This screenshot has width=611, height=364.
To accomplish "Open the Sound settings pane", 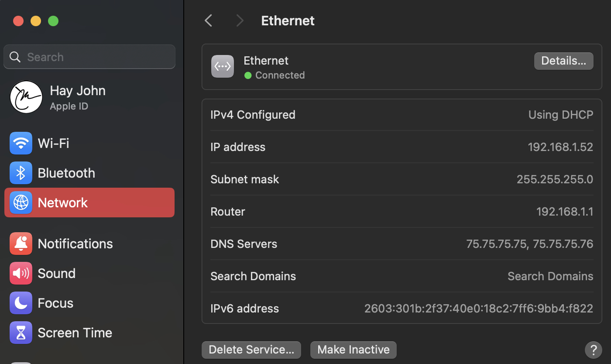I will (x=57, y=273).
